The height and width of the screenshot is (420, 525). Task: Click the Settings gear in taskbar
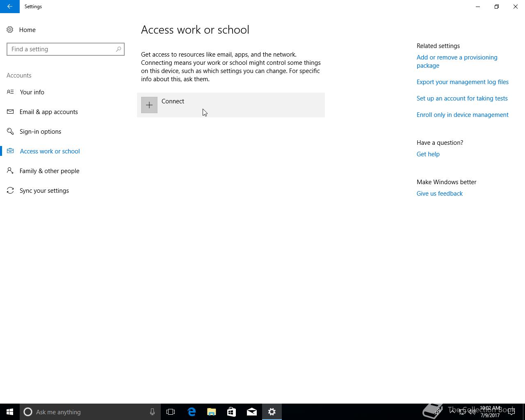click(272, 412)
